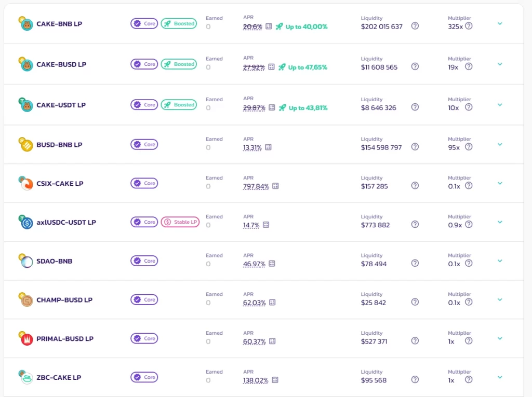This screenshot has height=397, width=532.
Task: Click the Stable LP tag on axlUSDC-USDT
Action: coord(180,222)
